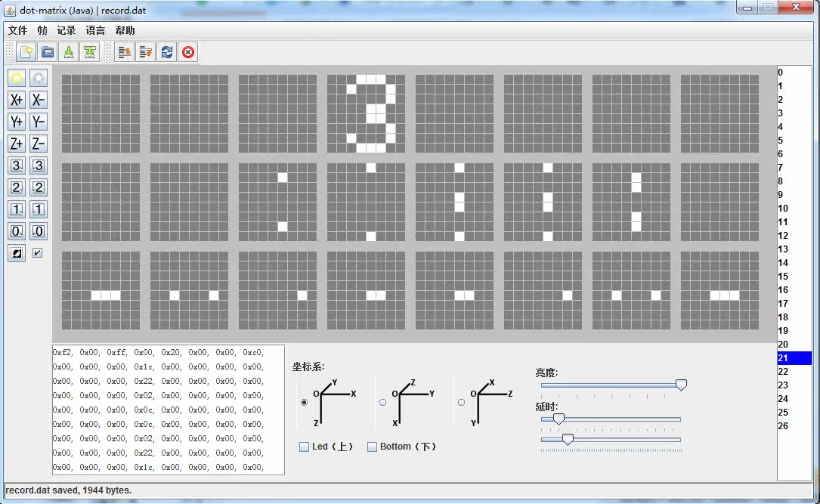Select the X-Y-Z coordinate system radio

pos(304,402)
